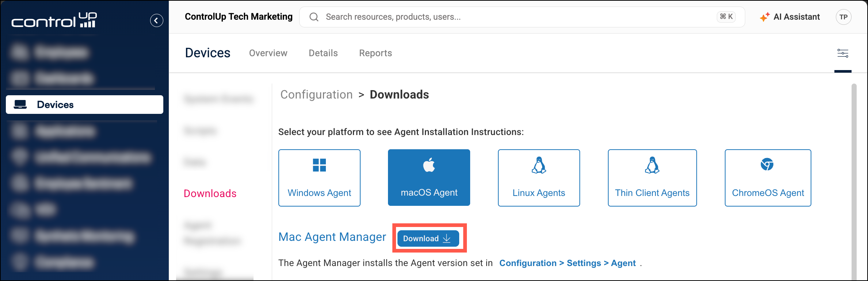
Task: Open Configuration > Settings > Agent link
Action: [567, 263]
